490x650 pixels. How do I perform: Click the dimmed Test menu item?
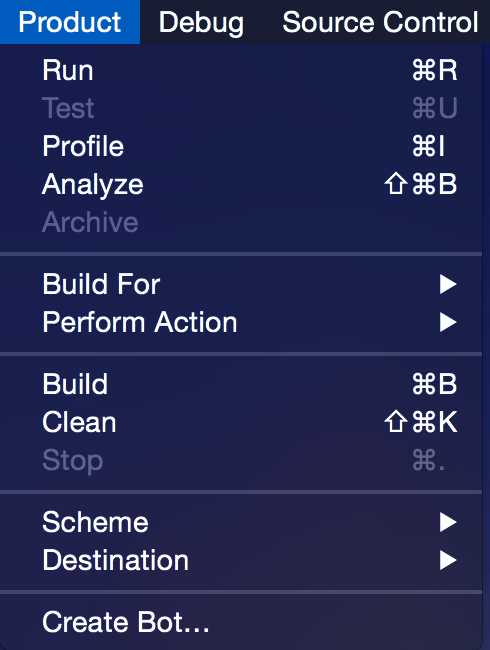[x=241, y=108]
